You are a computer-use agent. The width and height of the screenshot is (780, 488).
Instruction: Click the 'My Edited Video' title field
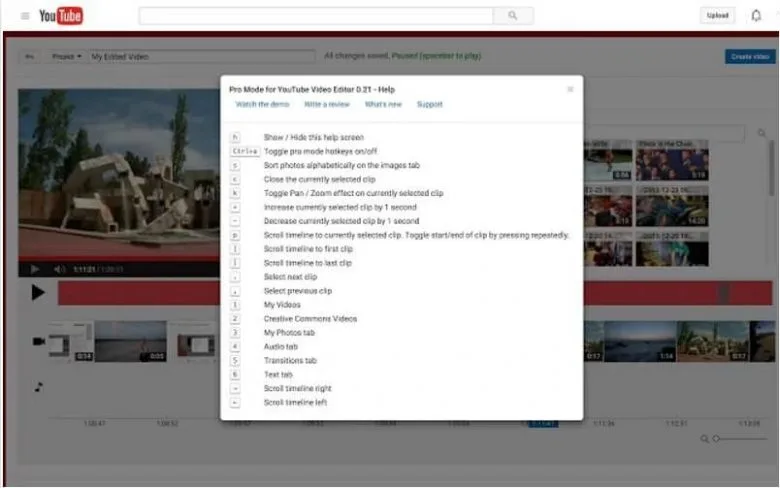[x=200, y=57]
